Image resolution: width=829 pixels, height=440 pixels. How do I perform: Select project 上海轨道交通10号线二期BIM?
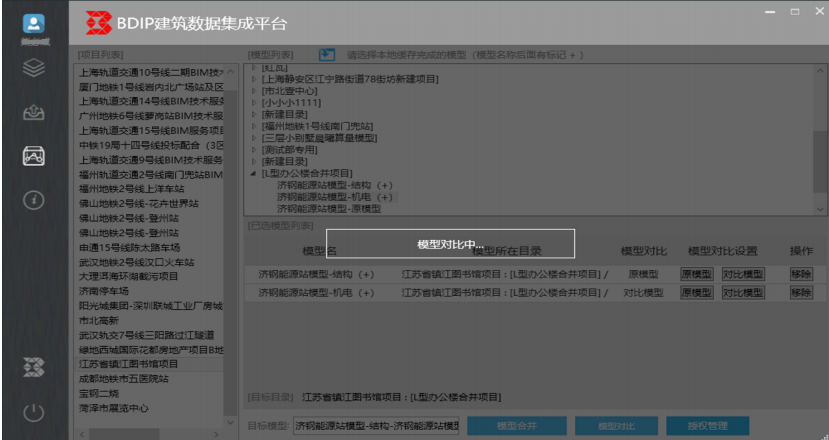pos(149,72)
